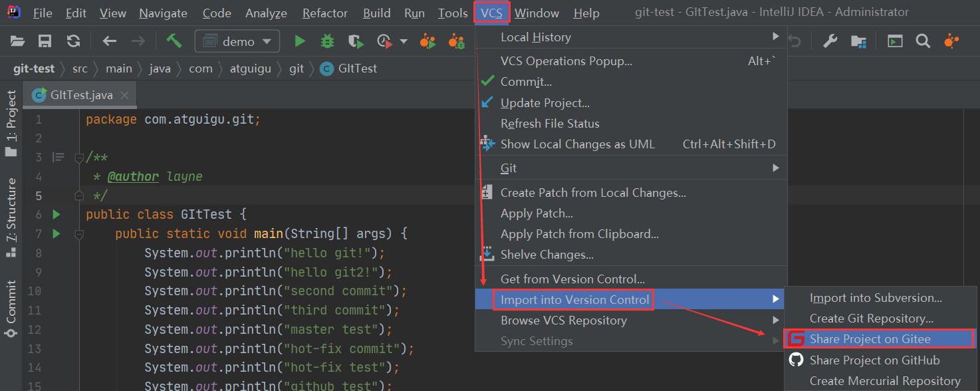Click the green checkmark Commit icon
980x391 pixels.
coord(488,81)
